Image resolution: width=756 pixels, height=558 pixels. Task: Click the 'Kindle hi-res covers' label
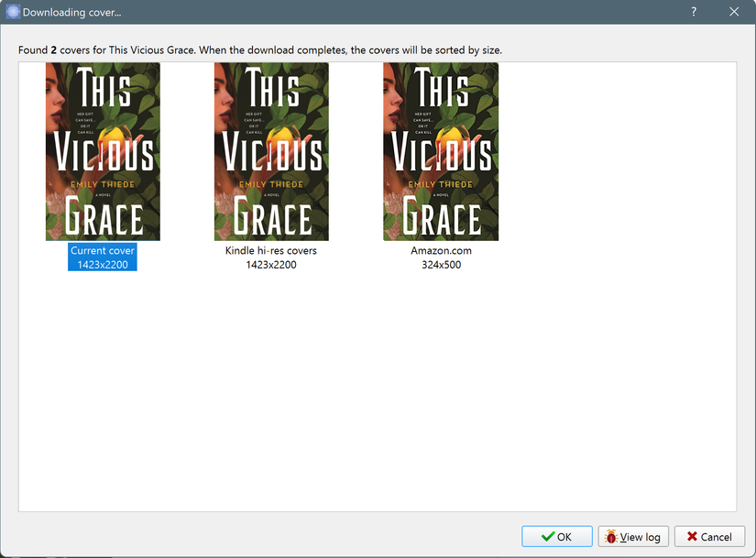(x=271, y=251)
